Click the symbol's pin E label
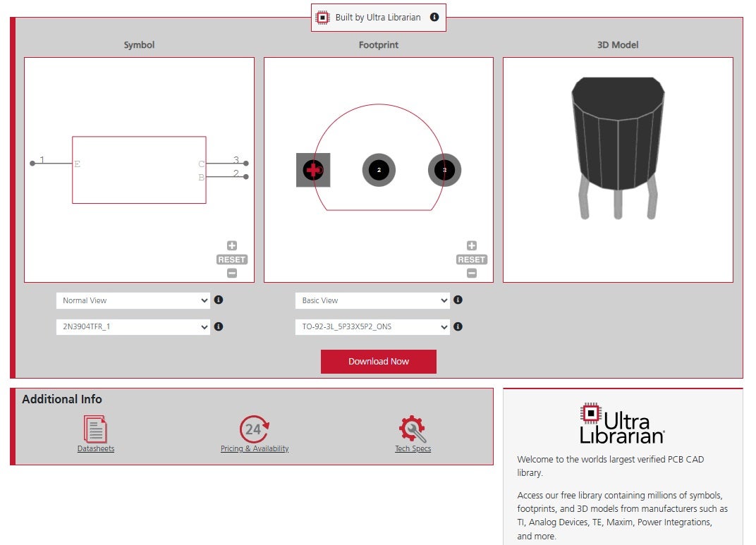756x545 pixels. (77, 164)
